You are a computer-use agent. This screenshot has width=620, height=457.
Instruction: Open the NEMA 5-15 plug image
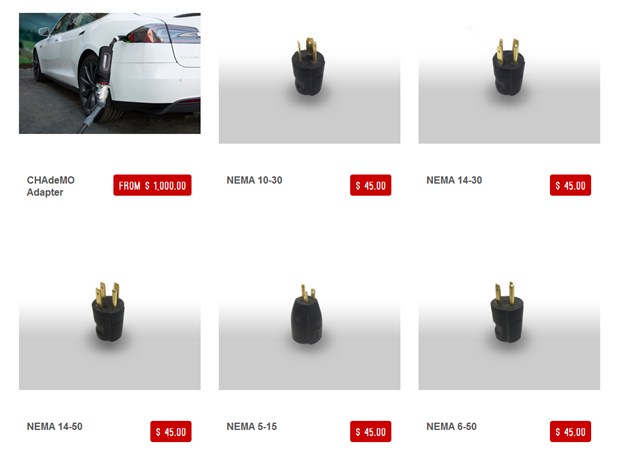(309, 325)
